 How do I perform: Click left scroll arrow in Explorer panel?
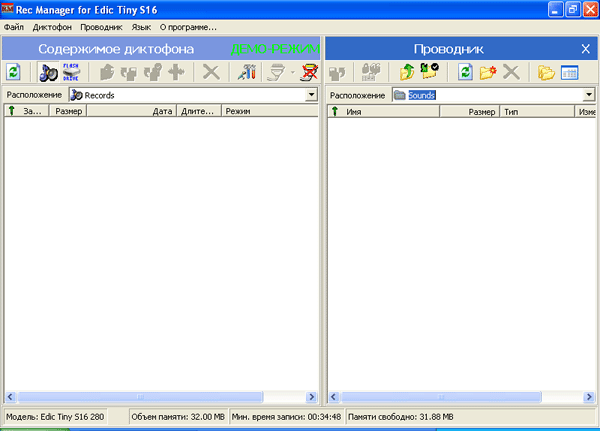click(x=334, y=397)
